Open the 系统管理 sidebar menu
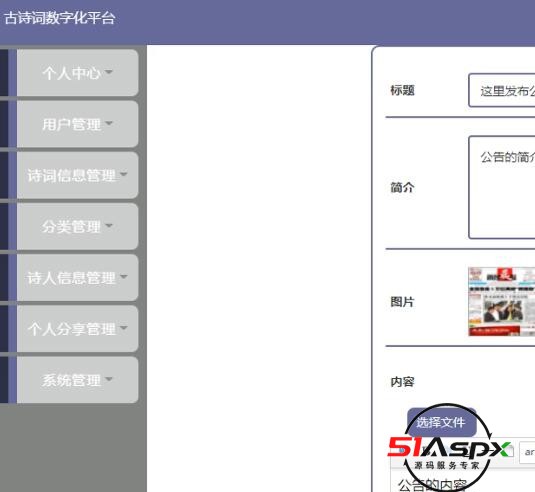 (x=77, y=380)
